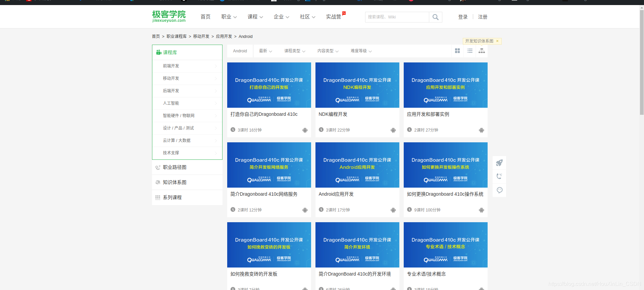Open the 最新 sort dropdown

click(x=265, y=51)
